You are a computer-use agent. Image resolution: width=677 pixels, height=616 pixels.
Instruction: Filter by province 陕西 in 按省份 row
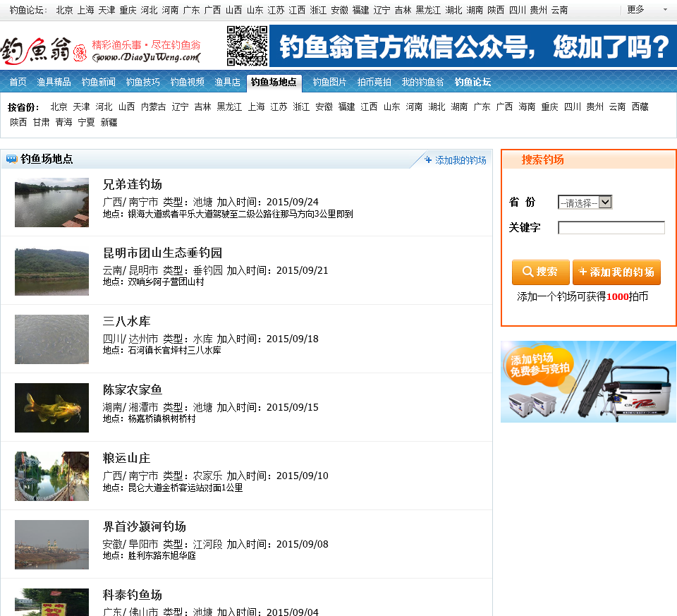point(18,122)
